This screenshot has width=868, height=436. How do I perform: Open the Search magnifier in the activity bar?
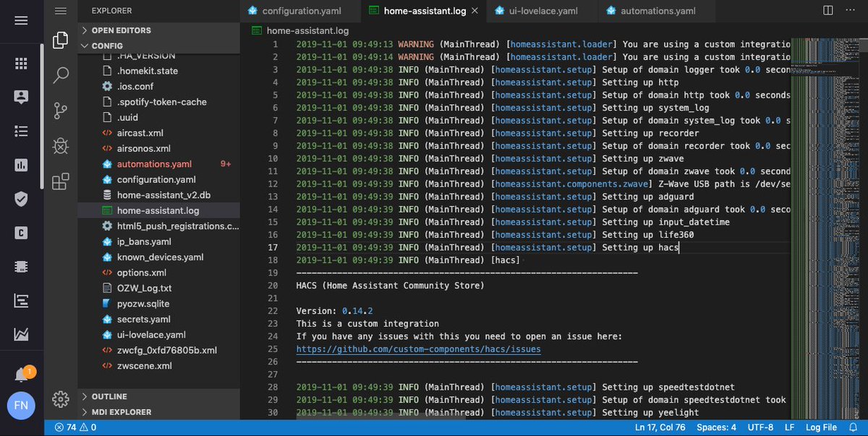[61, 75]
